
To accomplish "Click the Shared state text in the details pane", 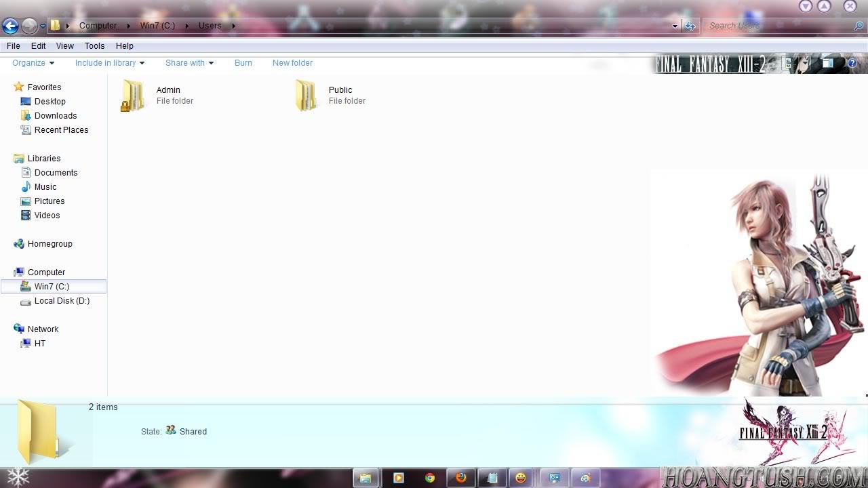I will pos(193,432).
